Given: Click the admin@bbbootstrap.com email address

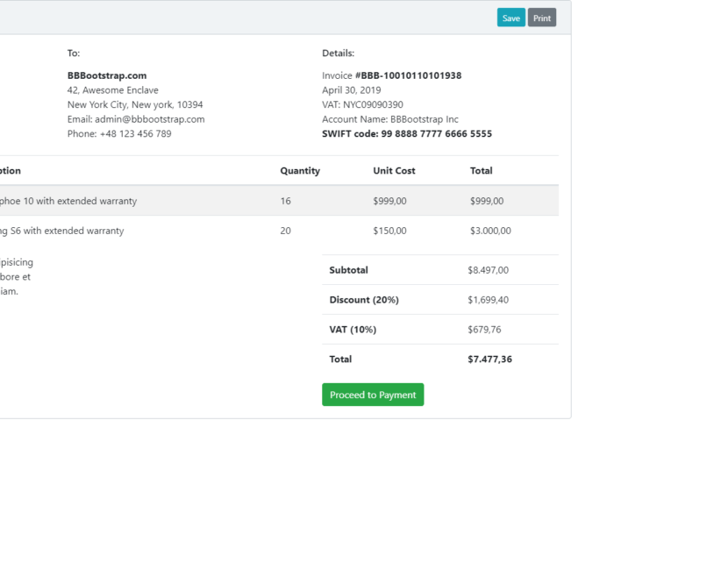Looking at the screenshot, I should [x=149, y=119].
